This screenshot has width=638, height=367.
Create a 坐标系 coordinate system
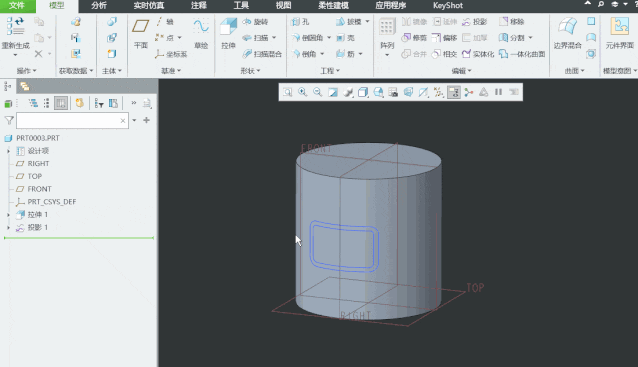click(171, 54)
